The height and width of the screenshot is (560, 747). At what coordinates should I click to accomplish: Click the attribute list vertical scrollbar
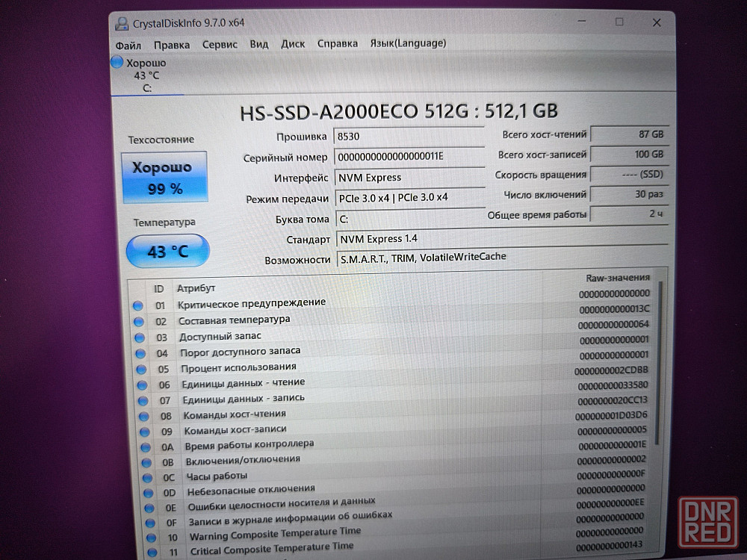point(660,363)
